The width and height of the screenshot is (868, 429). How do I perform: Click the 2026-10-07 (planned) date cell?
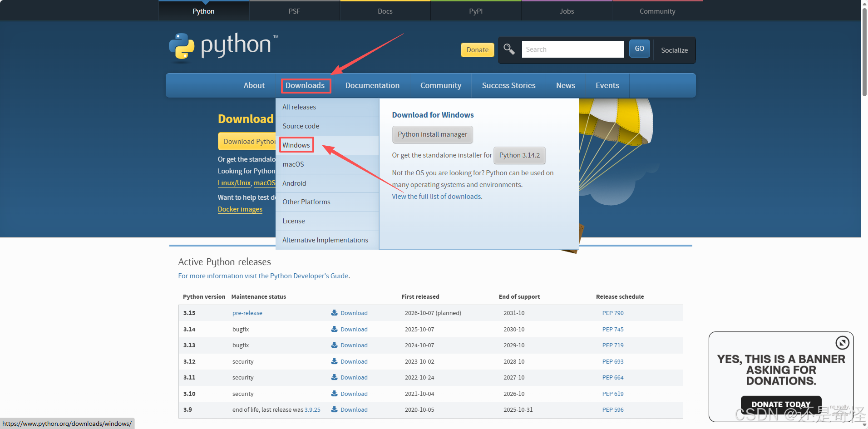pos(433,313)
